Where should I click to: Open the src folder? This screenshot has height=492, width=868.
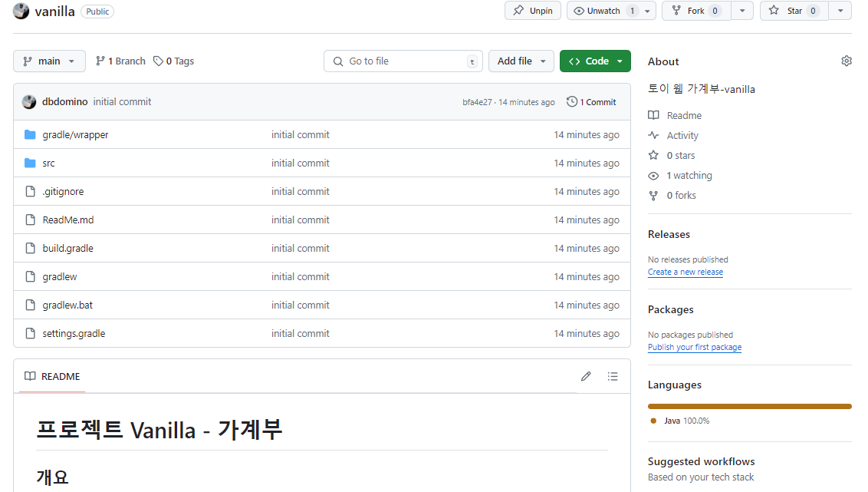tap(49, 163)
